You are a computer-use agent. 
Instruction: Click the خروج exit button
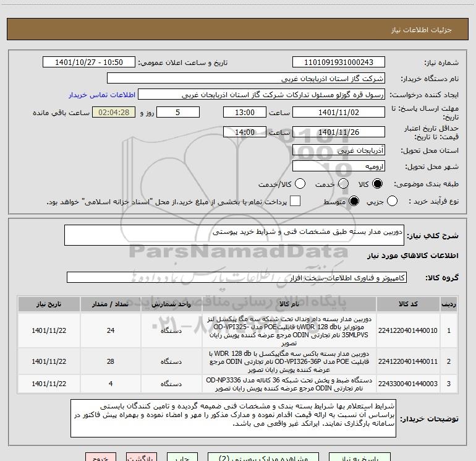[x=101, y=457]
